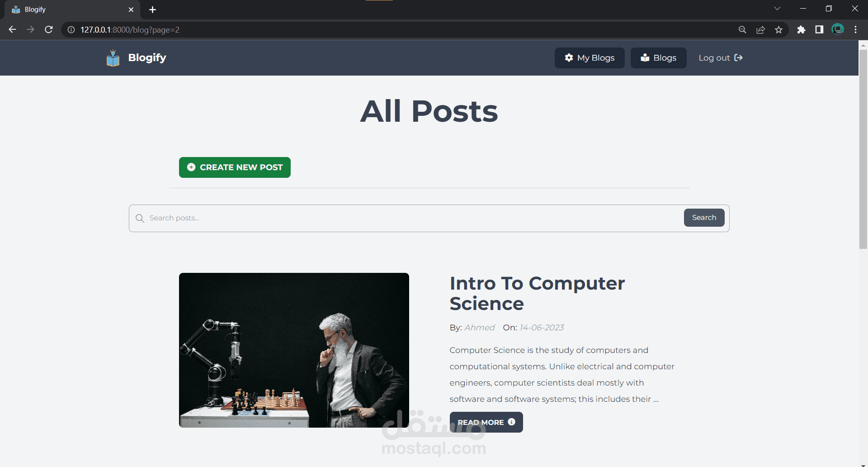868x467 pixels.
Task: Click the All Posts heading
Action: coord(429,111)
